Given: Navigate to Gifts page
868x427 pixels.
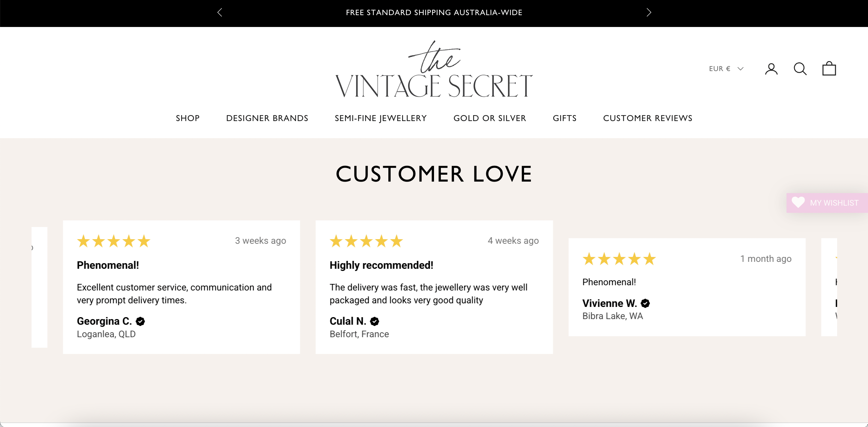Looking at the screenshot, I should point(564,118).
